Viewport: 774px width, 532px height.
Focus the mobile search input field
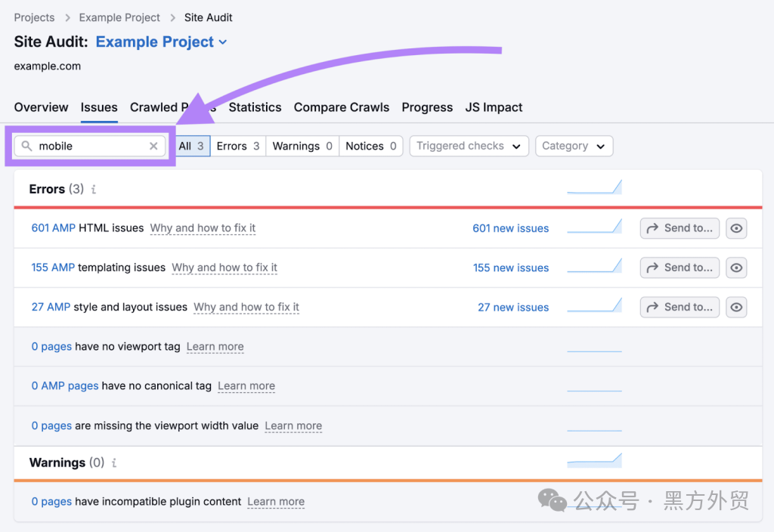click(90, 146)
